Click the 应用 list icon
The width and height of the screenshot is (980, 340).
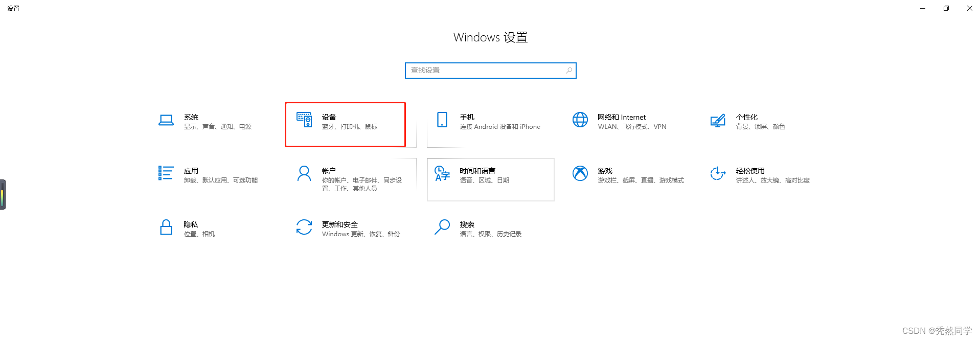pyautogui.click(x=166, y=173)
